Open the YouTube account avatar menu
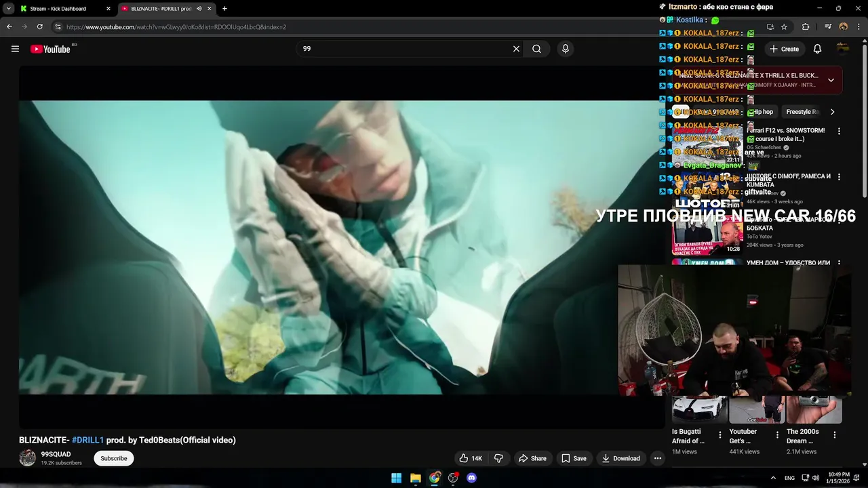Screen dimensions: 868x488 click(843, 48)
